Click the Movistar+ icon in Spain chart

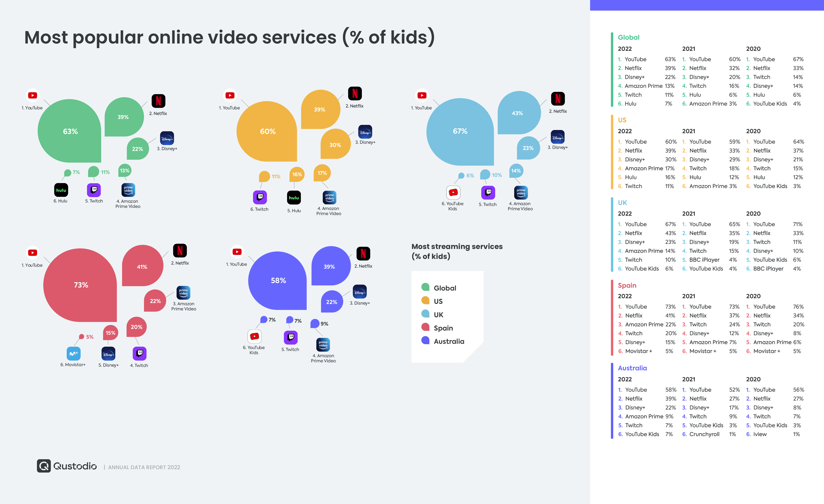tap(73, 354)
